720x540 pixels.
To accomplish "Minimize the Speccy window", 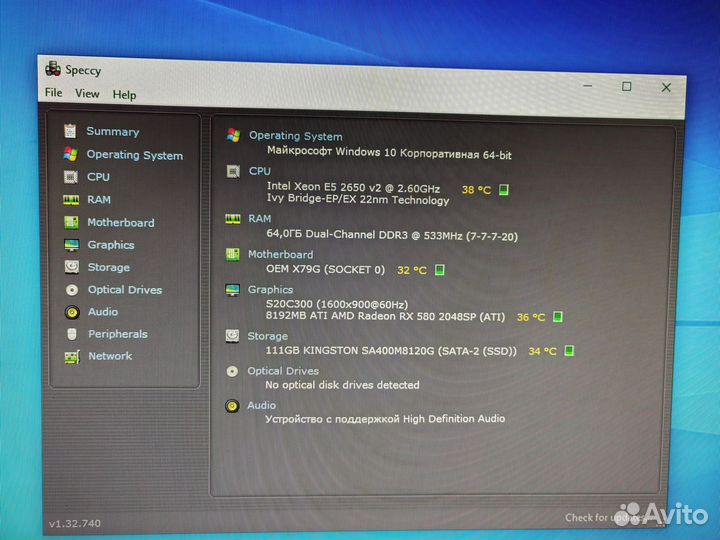I will pos(588,85).
